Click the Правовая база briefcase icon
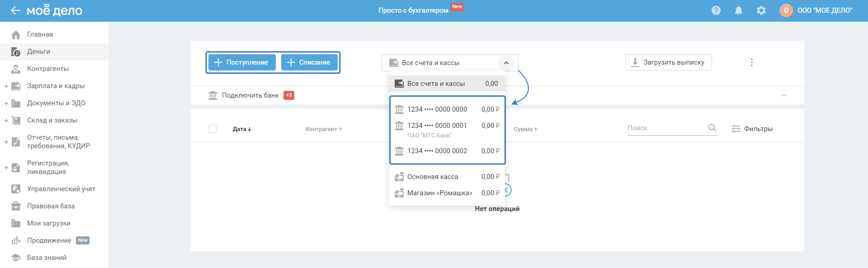The height and width of the screenshot is (268, 868). (16, 206)
